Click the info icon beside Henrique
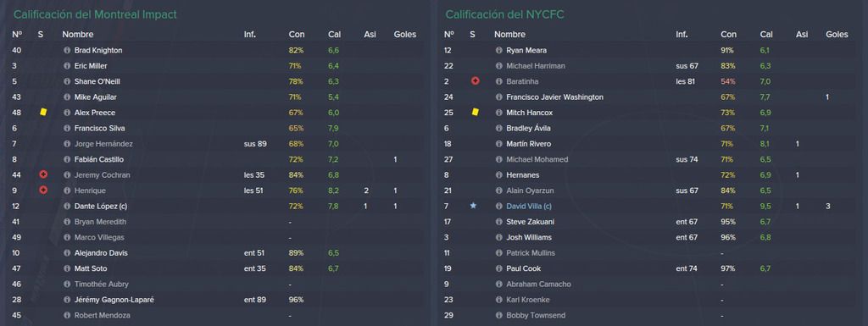 67,191
